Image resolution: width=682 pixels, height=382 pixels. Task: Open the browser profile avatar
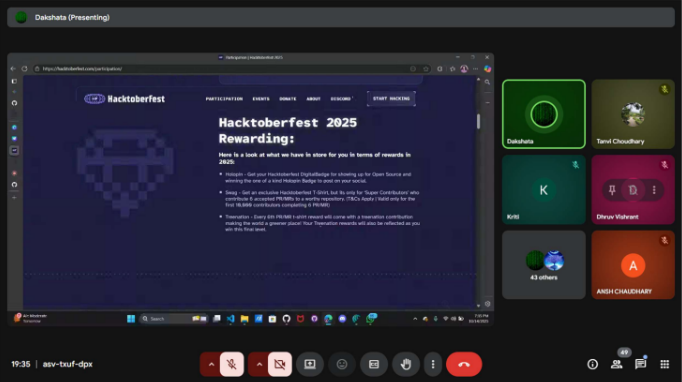(x=464, y=69)
